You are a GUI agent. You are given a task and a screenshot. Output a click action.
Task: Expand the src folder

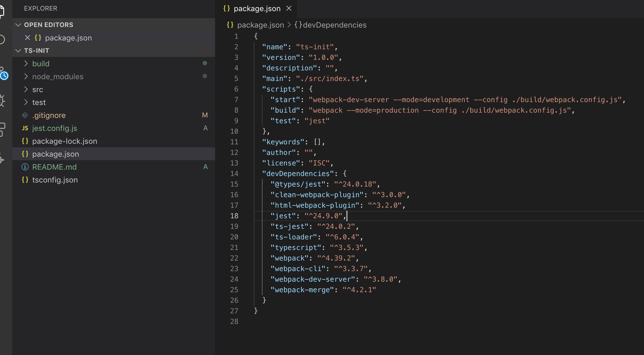(38, 89)
